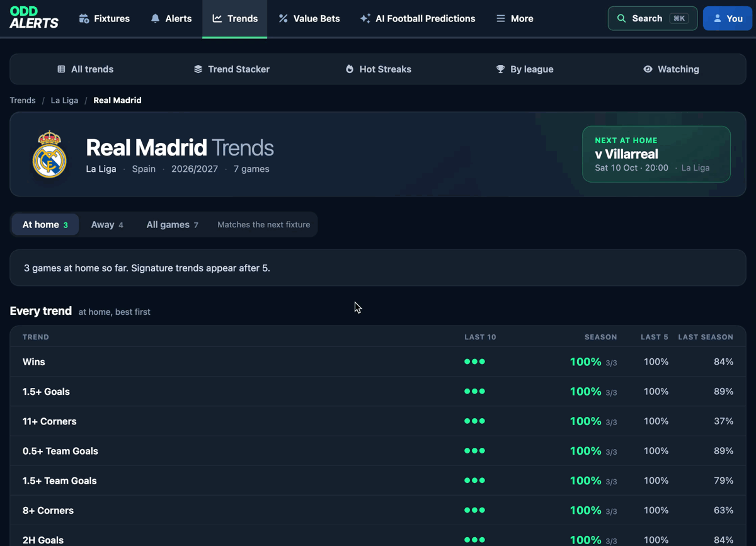Click the 'Matches the next fixture' text
756x546 pixels.
point(263,224)
